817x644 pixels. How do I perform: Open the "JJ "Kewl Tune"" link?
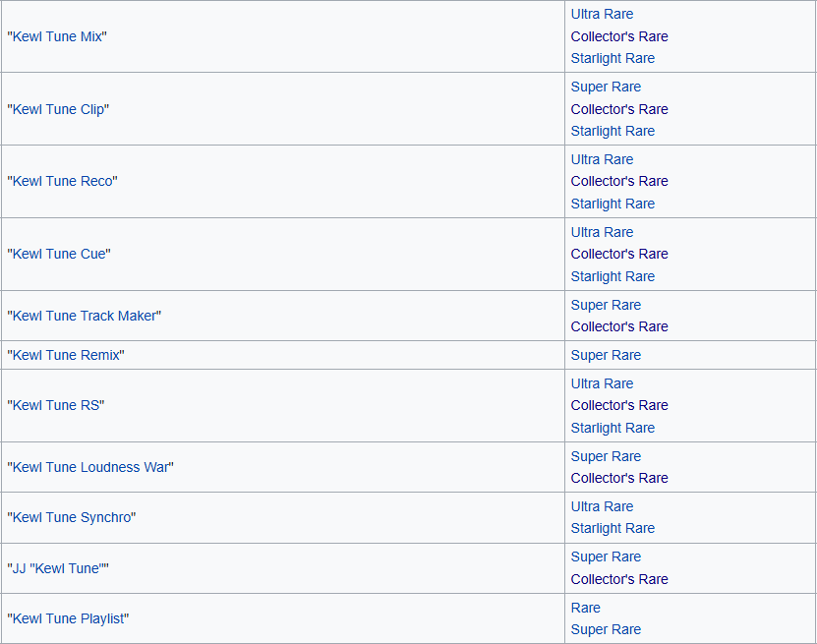pyautogui.click(x=58, y=568)
